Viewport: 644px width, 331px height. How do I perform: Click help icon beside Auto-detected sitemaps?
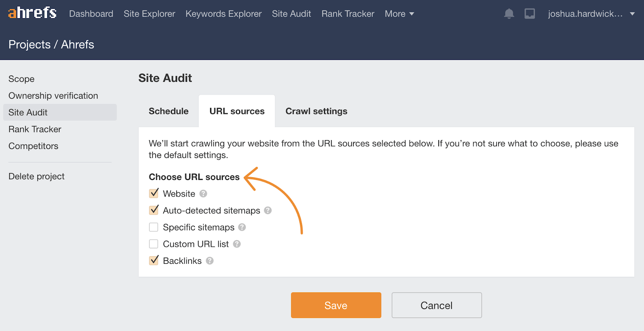pyautogui.click(x=268, y=211)
